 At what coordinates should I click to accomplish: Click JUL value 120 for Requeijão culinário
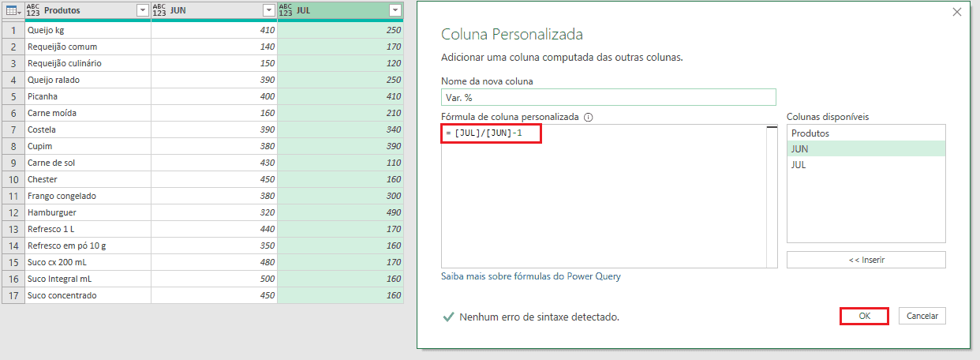340,63
